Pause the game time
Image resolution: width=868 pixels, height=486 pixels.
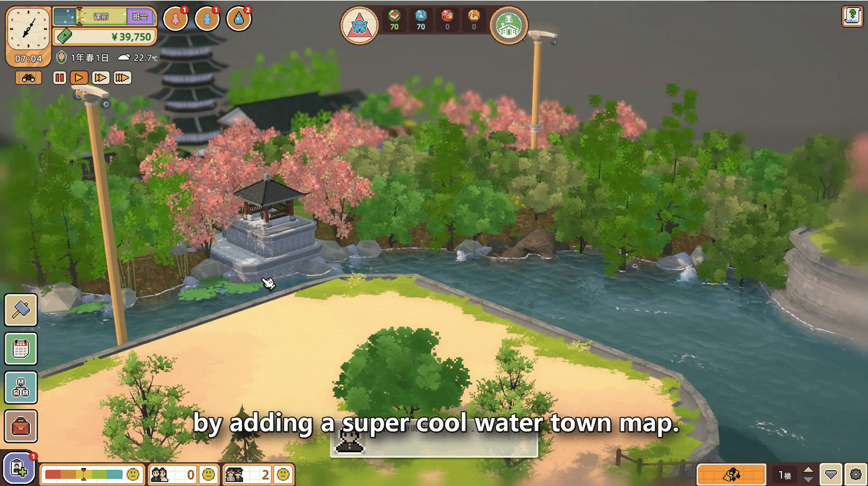(x=59, y=78)
